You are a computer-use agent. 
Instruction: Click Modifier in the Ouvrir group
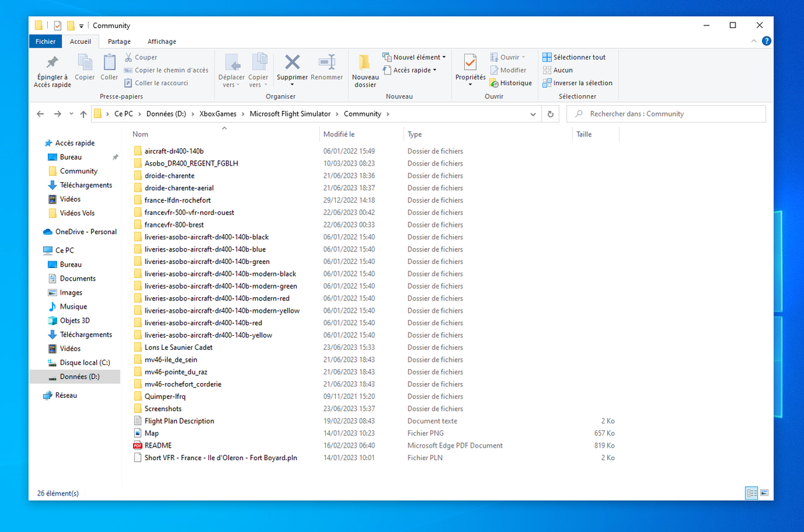tap(508, 70)
